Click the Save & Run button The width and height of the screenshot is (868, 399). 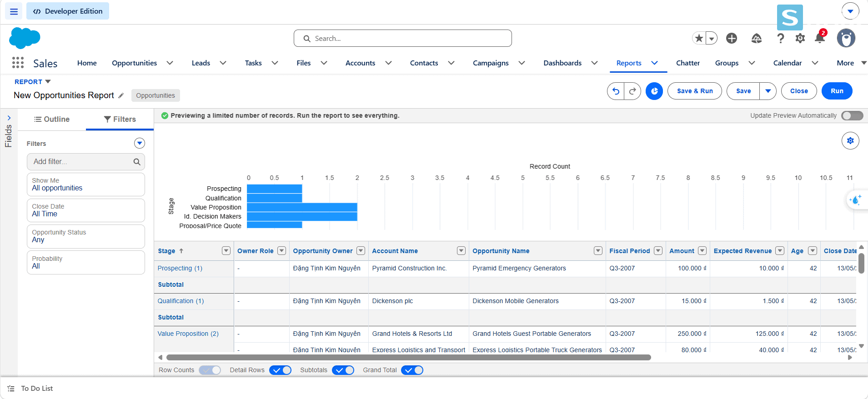tap(695, 91)
